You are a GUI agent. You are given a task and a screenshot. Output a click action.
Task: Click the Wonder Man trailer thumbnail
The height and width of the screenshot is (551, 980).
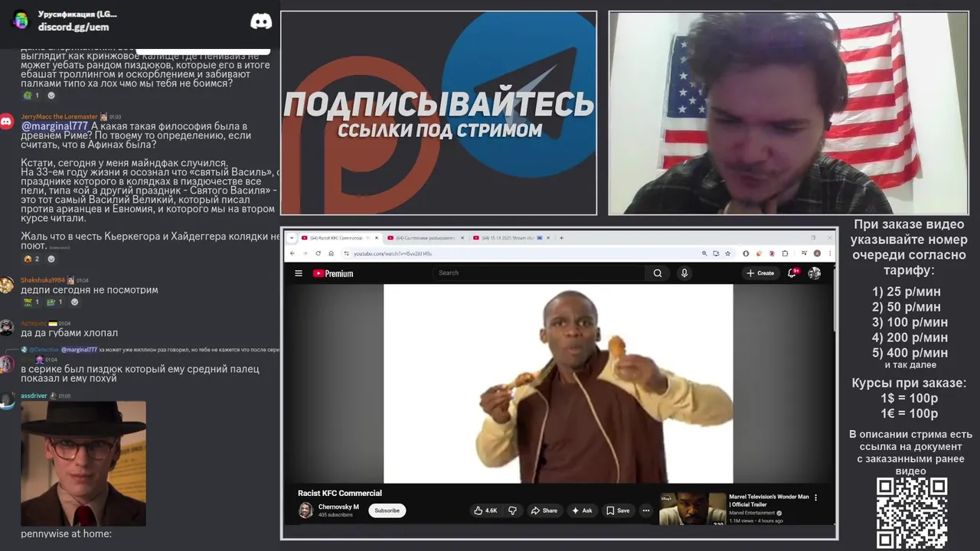click(x=693, y=508)
